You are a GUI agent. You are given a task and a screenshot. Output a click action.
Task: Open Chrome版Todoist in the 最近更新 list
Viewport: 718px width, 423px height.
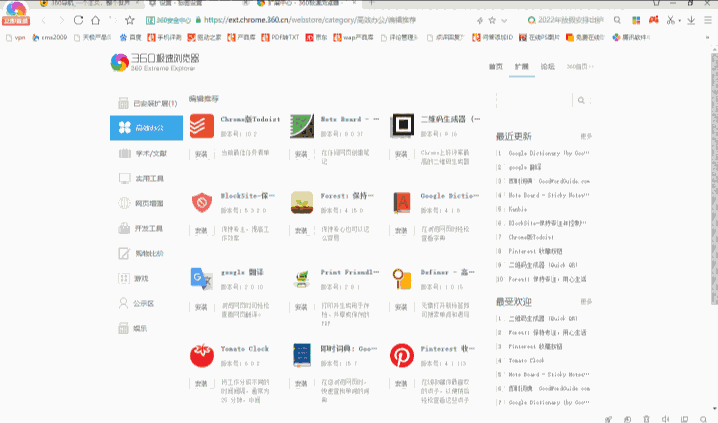coord(531,237)
